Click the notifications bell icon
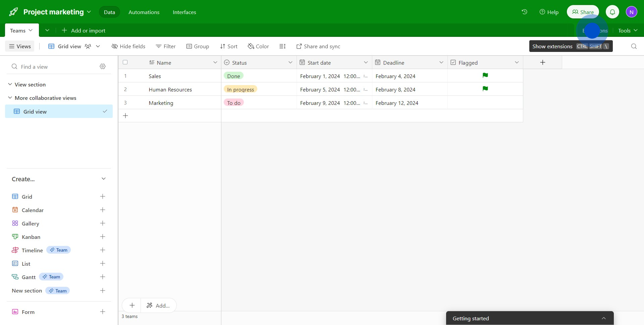Viewport: 644px width, 325px height. pyautogui.click(x=612, y=12)
